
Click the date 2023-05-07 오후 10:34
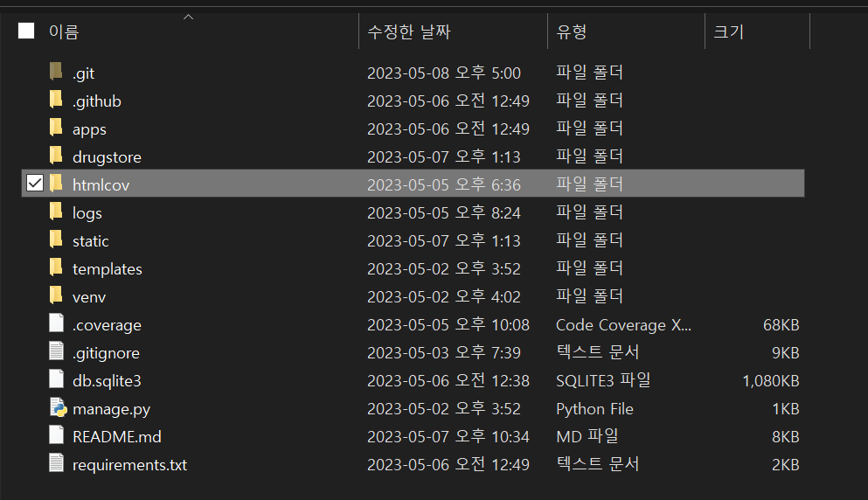tap(448, 437)
